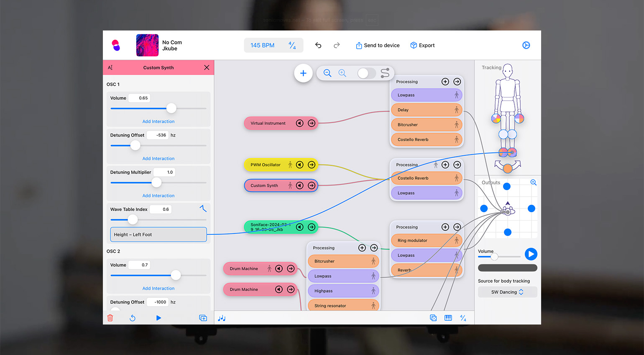Screen dimensions: 644x355
Task: Click Send to device
Action: point(378,45)
